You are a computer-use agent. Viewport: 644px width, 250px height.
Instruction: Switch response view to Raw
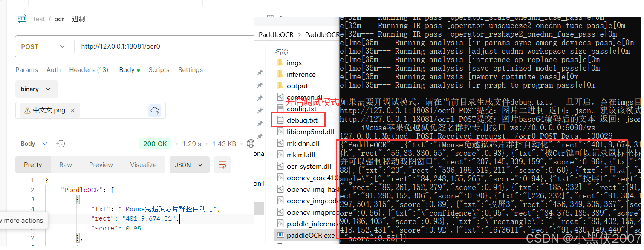(x=66, y=165)
